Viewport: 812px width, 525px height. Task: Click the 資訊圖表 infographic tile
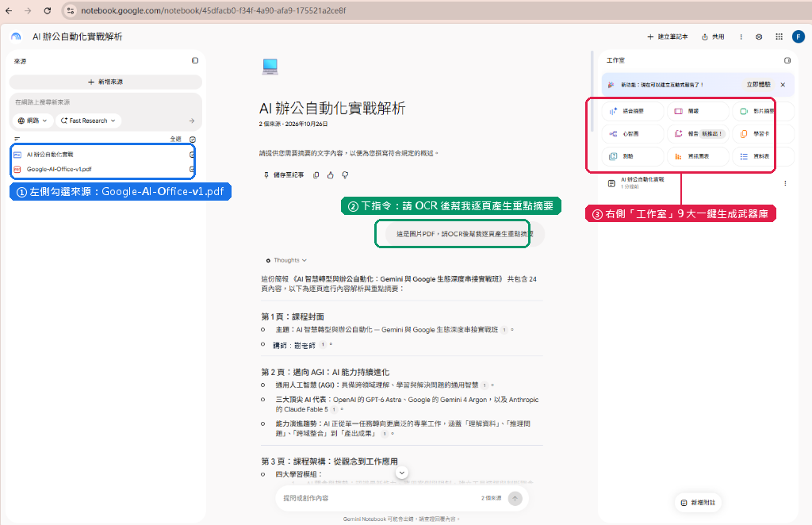coord(698,156)
